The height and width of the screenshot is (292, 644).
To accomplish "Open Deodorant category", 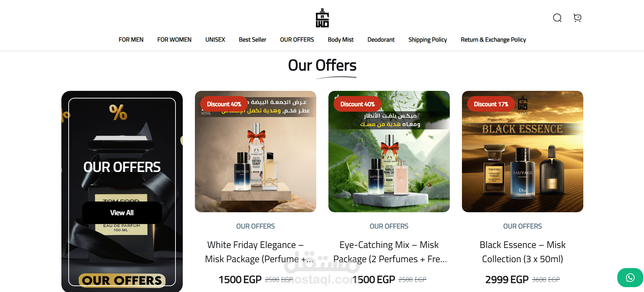I will pyautogui.click(x=381, y=40).
